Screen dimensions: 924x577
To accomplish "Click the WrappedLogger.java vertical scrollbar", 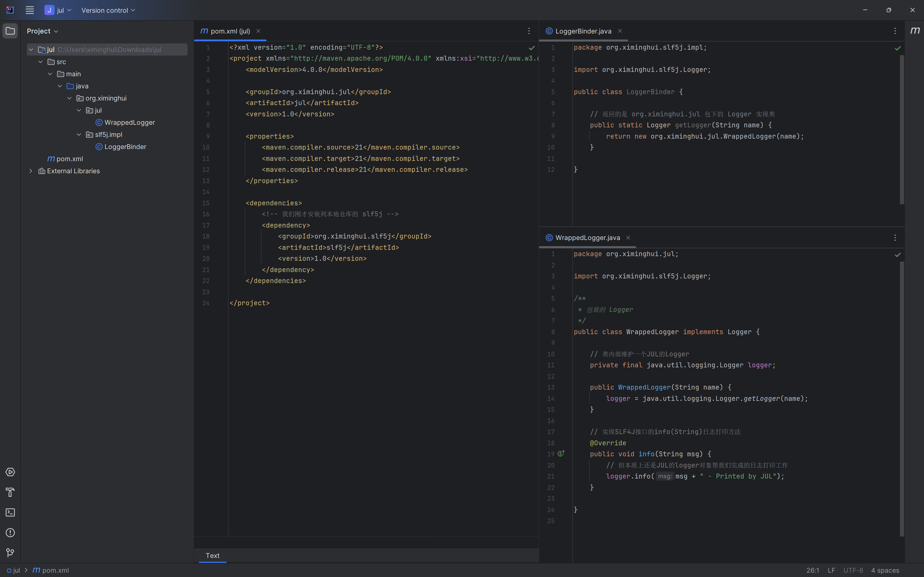I will coord(901,399).
